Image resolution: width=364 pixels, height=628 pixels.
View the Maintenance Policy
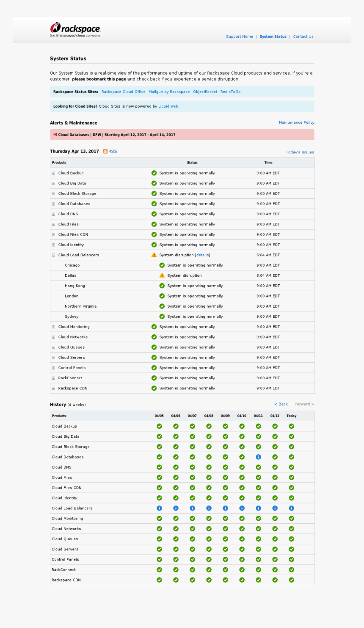[296, 122]
